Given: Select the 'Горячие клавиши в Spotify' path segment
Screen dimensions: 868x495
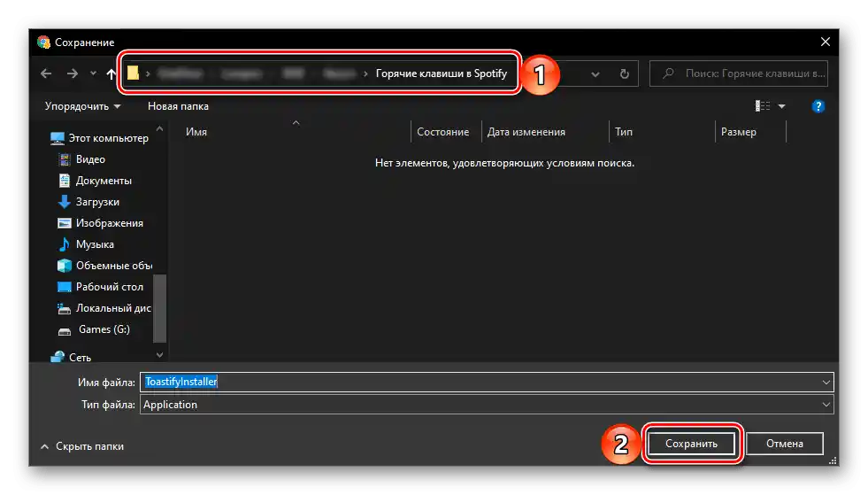Looking at the screenshot, I should (x=442, y=73).
